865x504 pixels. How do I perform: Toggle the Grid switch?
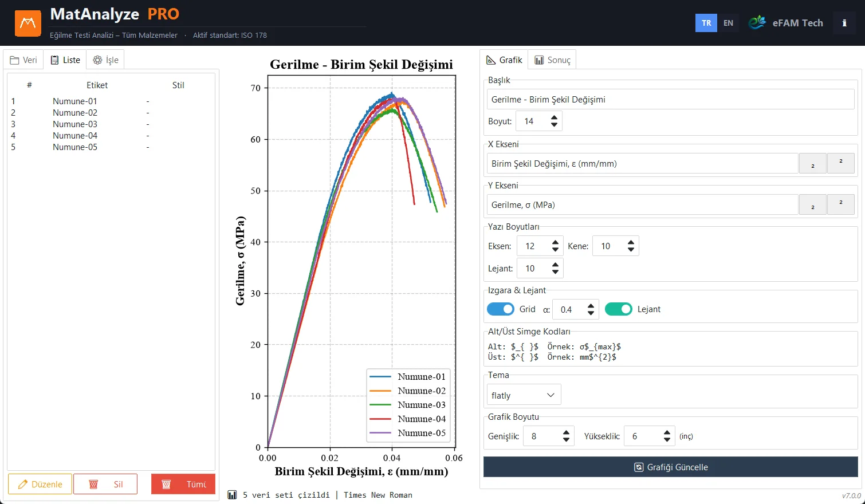[501, 309]
